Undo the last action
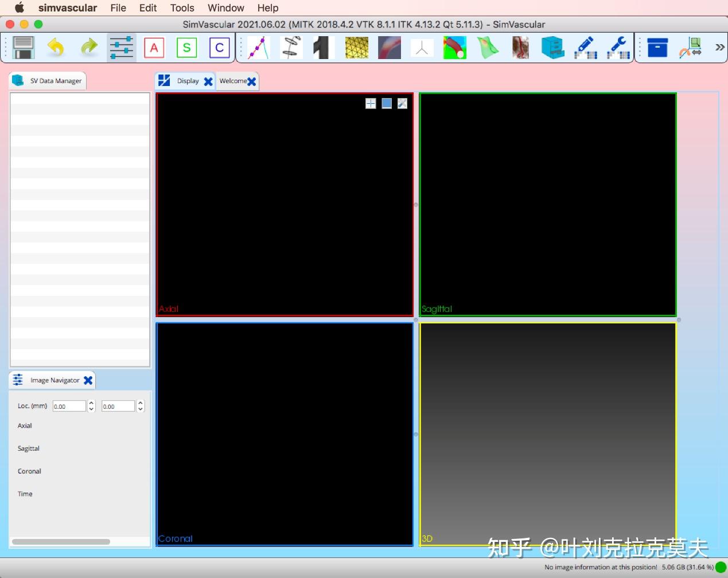Screen dimensions: 728x578 coord(56,48)
